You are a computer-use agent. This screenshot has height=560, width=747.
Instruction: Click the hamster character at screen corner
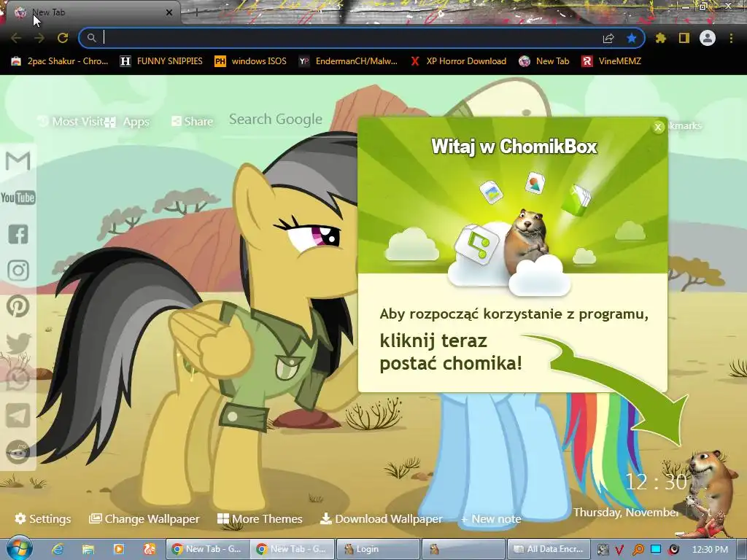click(x=710, y=493)
